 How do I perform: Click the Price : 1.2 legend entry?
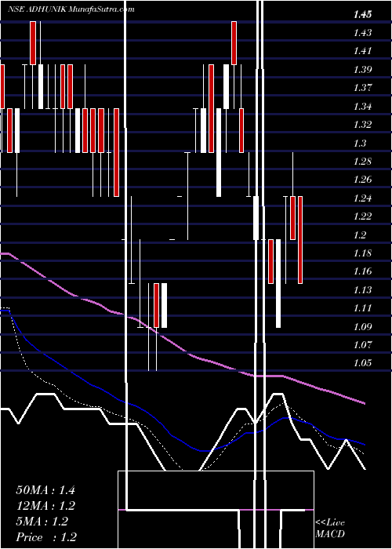pyautogui.click(x=46, y=537)
